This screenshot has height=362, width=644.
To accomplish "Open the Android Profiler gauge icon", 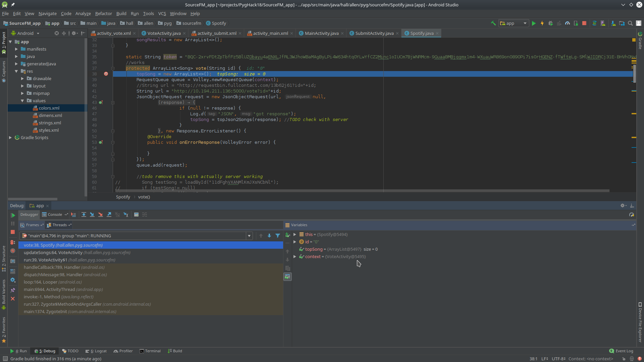I will pos(568,23).
